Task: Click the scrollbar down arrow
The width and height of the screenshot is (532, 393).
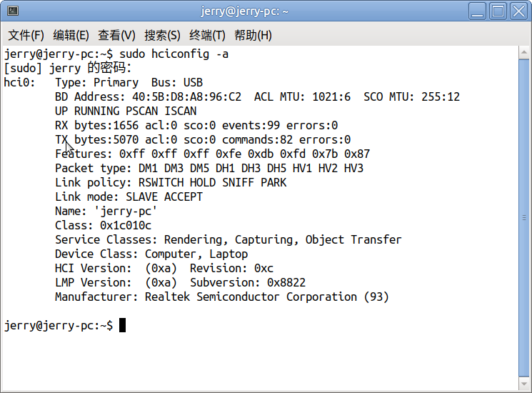Action: pyautogui.click(x=523, y=384)
